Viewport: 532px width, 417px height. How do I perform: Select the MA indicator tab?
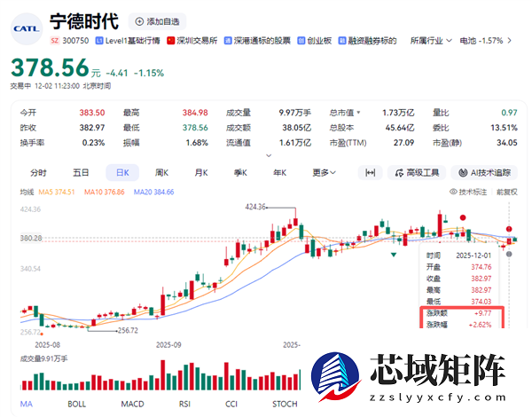[x=27, y=404]
